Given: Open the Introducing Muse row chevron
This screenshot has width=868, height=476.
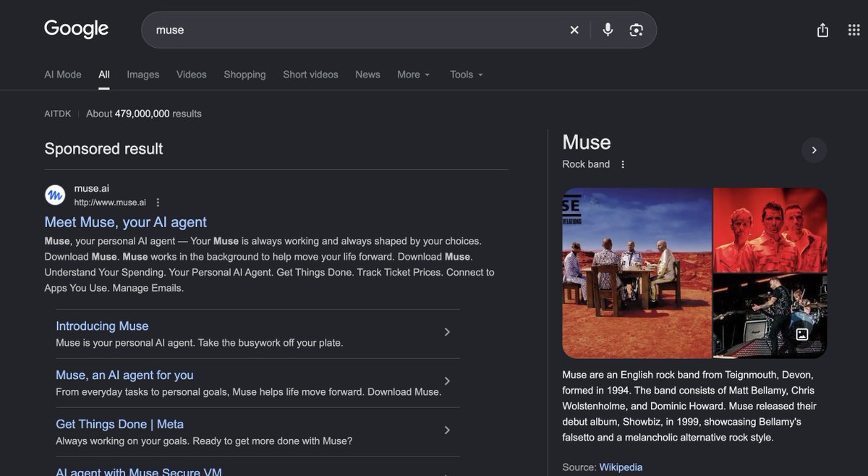Looking at the screenshot, I should 447,332.
